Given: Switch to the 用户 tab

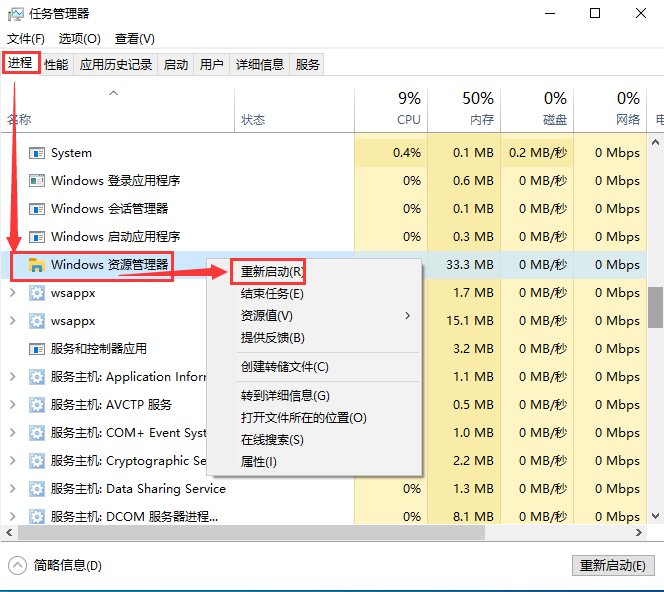Looking at the screenshot, I should tap(212, 64).
